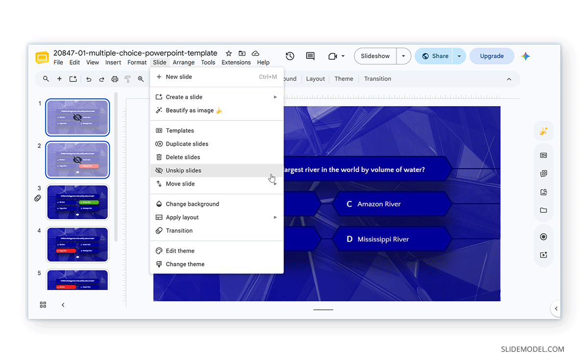Start the Slideshow
588x364 pixels.
click(x=375, y=56)
